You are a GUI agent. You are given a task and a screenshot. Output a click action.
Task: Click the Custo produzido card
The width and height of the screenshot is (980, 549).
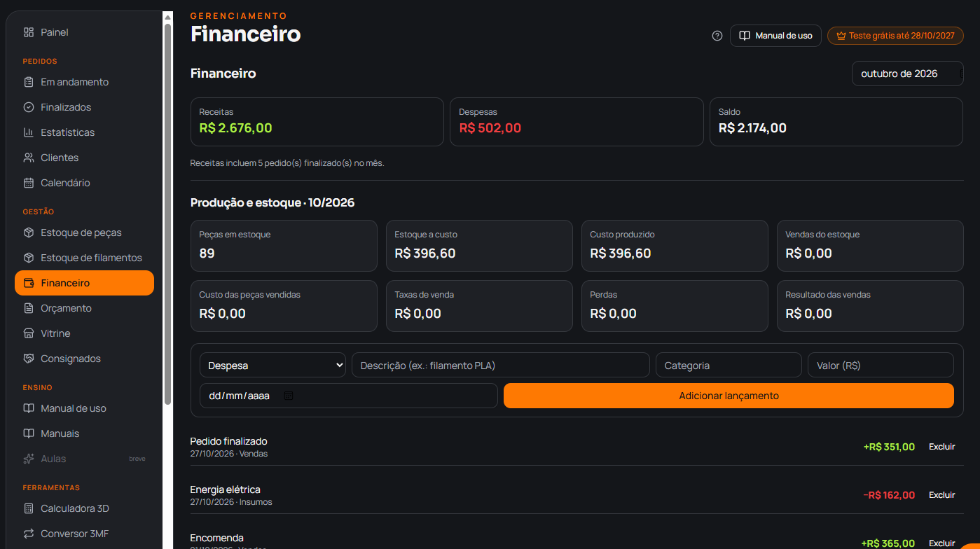(x=675, y=246)
